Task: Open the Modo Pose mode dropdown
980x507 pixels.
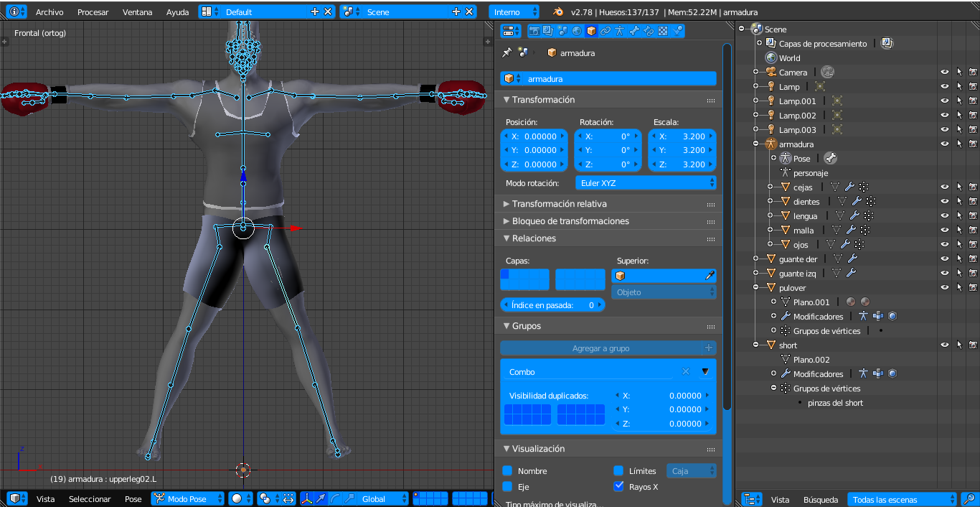Action: [187, 498]
